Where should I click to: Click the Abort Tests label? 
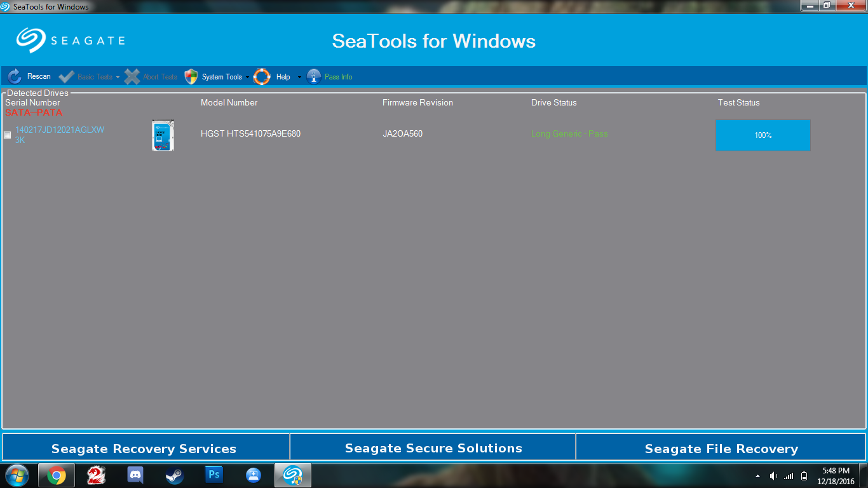[160, 77]
